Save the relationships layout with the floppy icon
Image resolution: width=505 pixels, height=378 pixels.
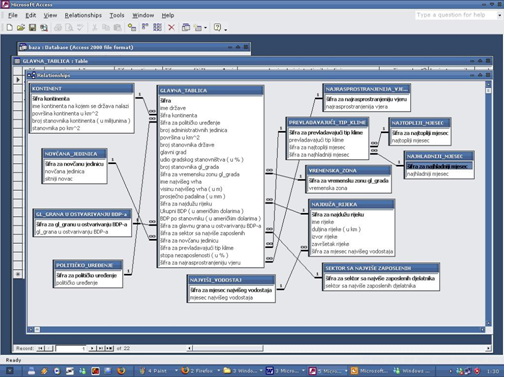32,28
